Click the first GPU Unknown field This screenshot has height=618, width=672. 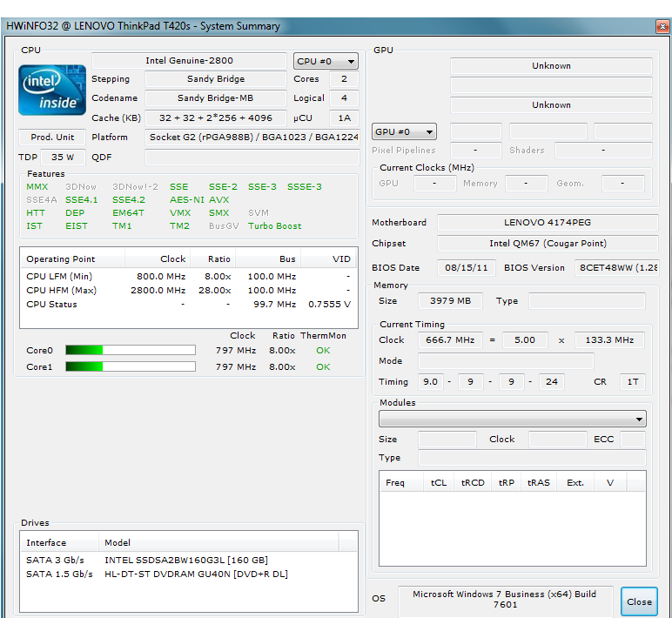tap(551, 66)
